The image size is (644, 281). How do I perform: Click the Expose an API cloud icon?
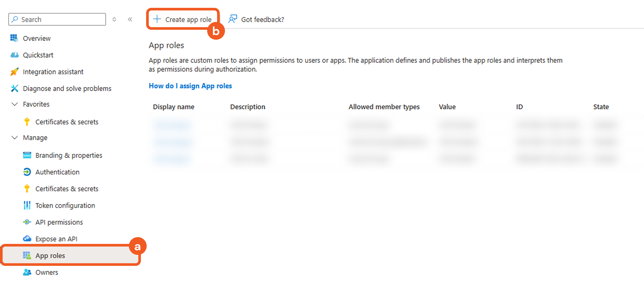click(27, 239)
